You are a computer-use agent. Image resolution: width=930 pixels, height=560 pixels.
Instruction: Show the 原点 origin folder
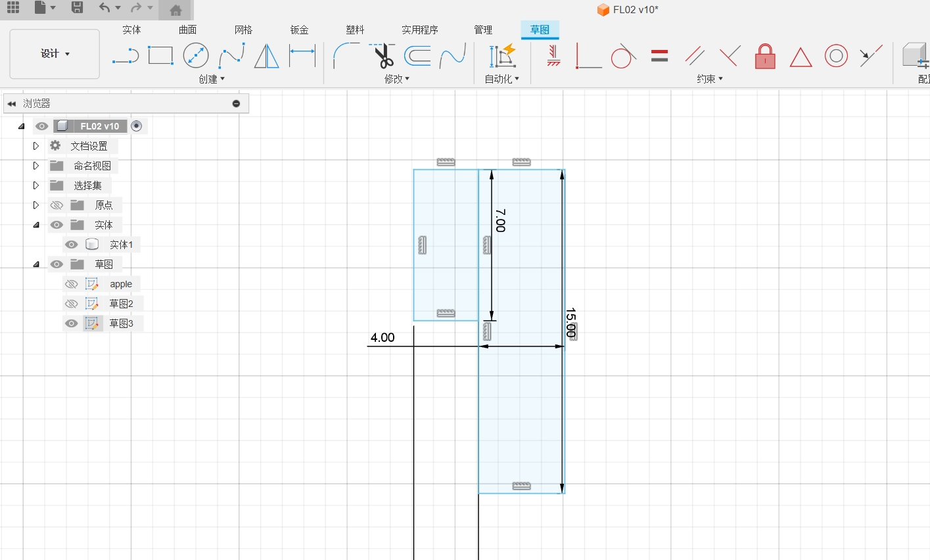(57, 205)
